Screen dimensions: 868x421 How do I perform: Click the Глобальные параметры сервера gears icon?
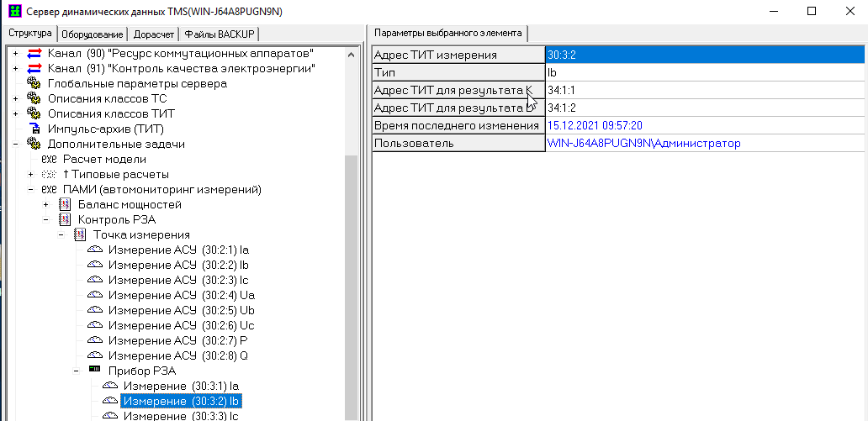(x=34, y=84)
